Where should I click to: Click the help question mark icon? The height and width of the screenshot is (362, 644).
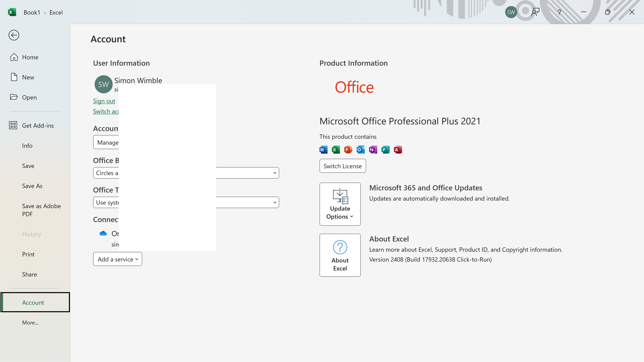[559, 12]
